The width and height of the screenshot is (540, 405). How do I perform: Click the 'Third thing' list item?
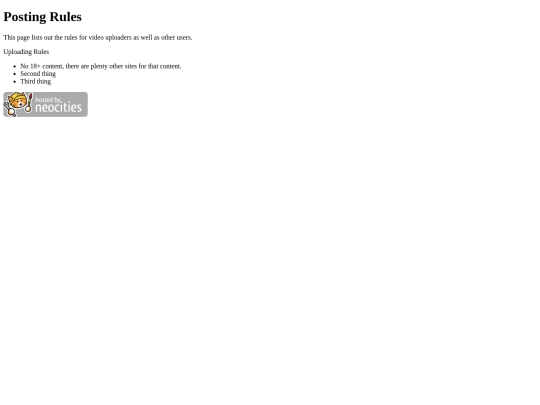[35, 81]
